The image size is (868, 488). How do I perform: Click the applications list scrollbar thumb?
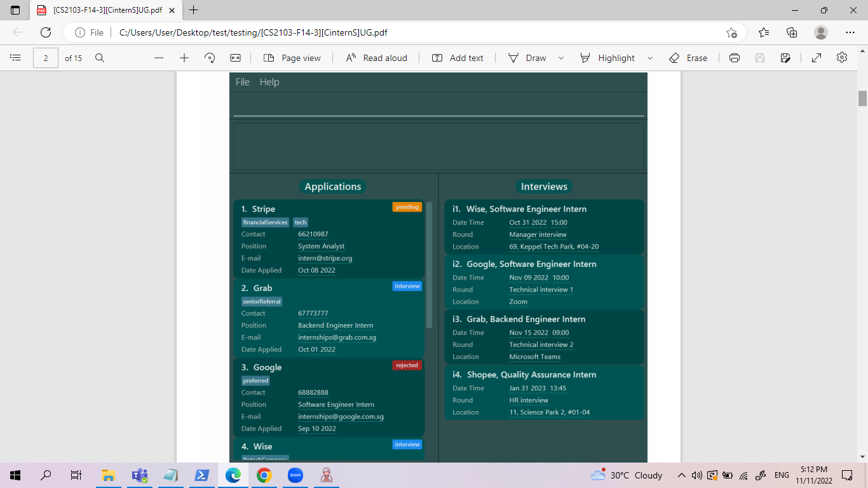(x=429, y=265)
